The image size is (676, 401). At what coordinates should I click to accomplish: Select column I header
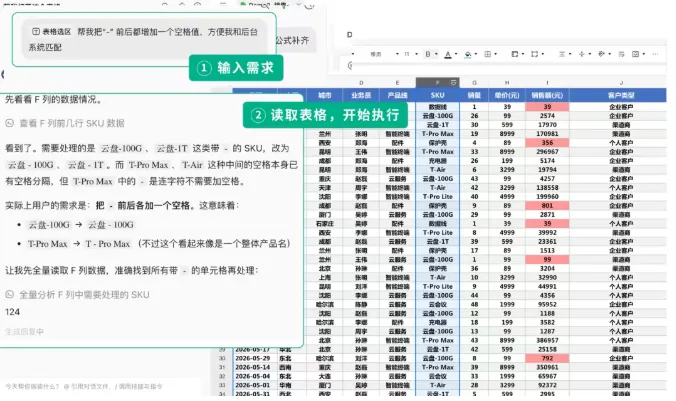click(x=547, y=83)
